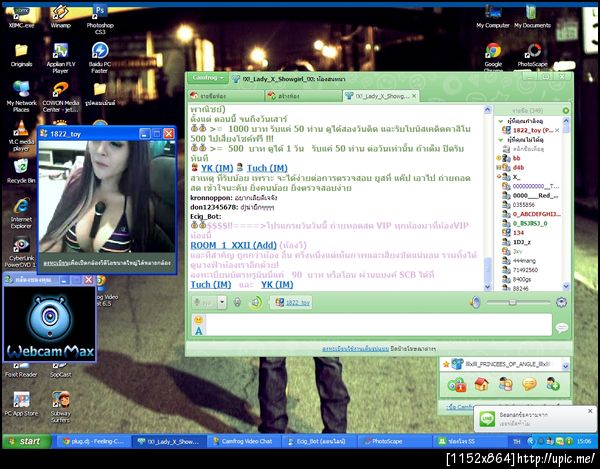Click the 1822_toy webcam button in toolbar
Viewport: 600px width, 469px height.
click(293, 302)
